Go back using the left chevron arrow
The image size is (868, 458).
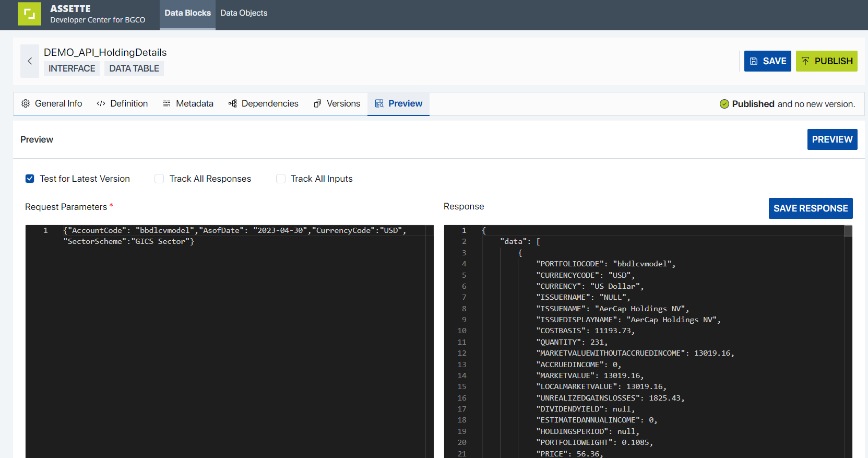point(30,61)
